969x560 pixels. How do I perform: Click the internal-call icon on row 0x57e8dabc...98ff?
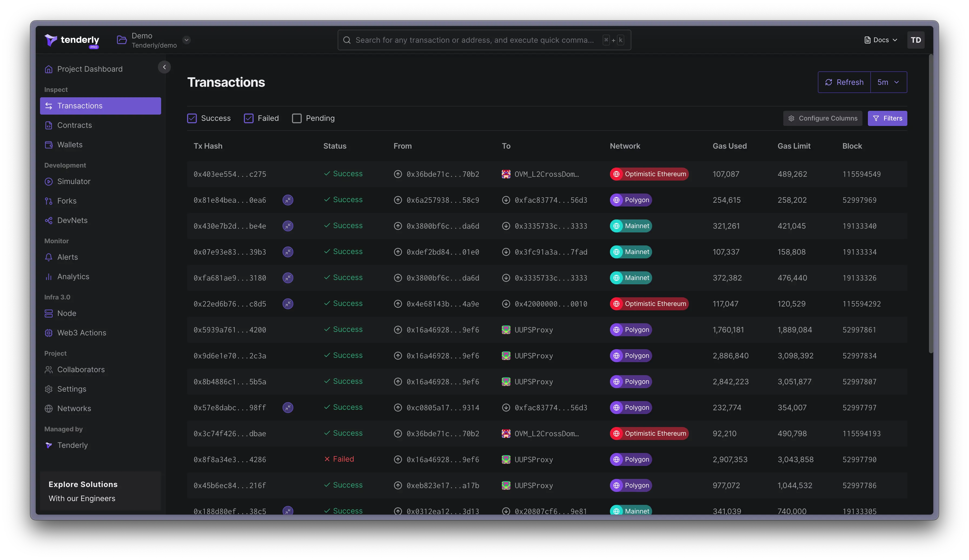[288, 407]
